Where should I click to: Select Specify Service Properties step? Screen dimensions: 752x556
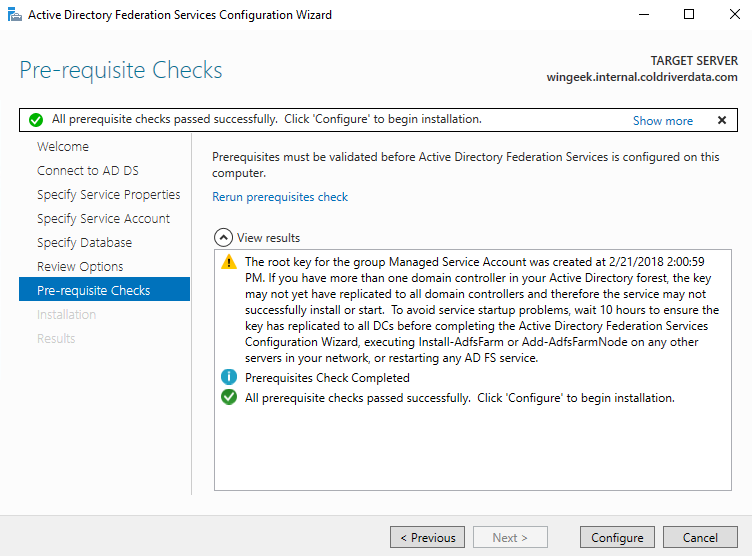pos(108,195)
